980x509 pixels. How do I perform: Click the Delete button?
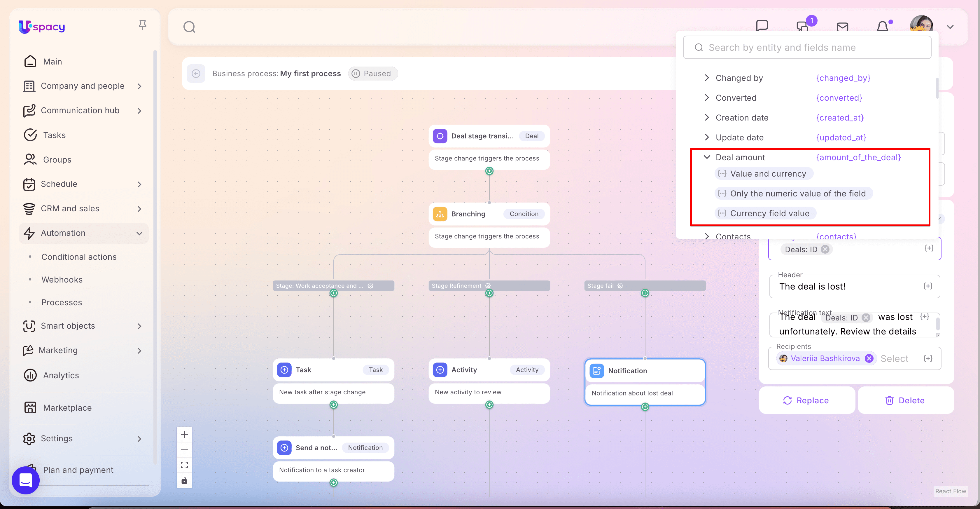click(x=905, y=400)
